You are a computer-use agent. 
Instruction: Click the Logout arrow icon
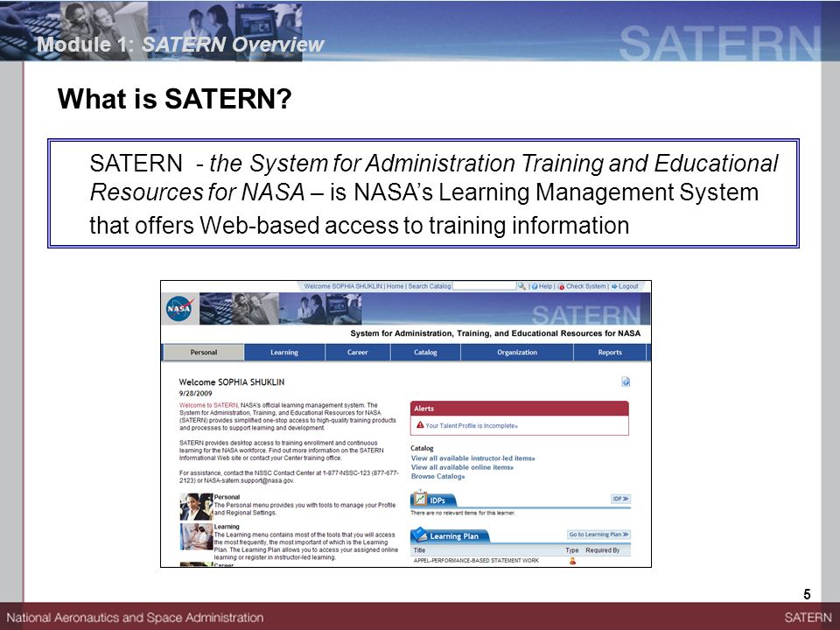614,287
